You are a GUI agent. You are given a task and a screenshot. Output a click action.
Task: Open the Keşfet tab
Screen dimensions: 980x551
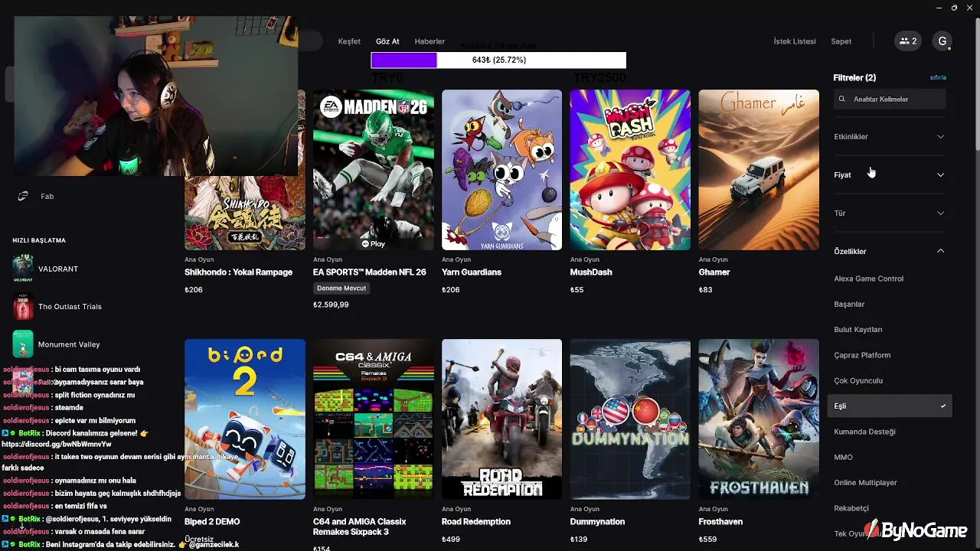[x=349, y=41]
